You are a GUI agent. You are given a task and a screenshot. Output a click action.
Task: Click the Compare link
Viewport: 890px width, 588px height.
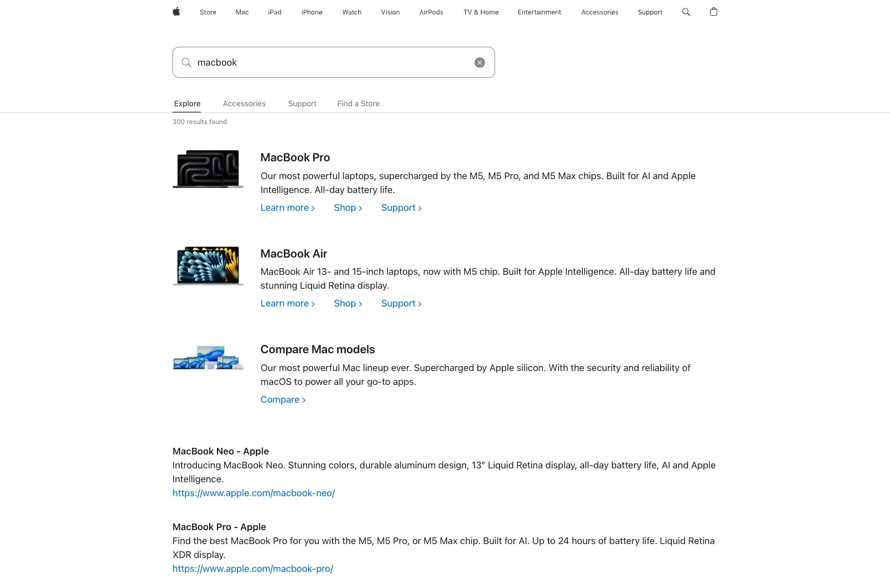click(283, 399)
